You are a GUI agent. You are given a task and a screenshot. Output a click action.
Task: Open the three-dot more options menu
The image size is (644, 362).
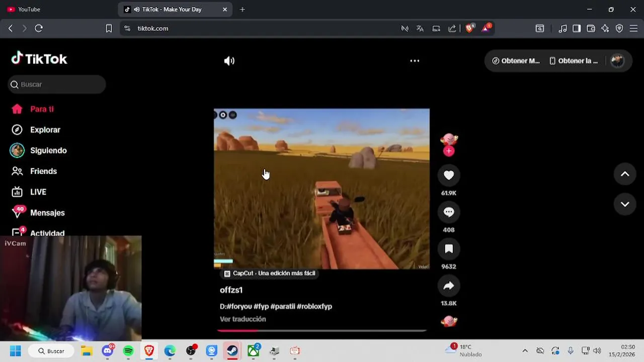click(x=415, y=61)
